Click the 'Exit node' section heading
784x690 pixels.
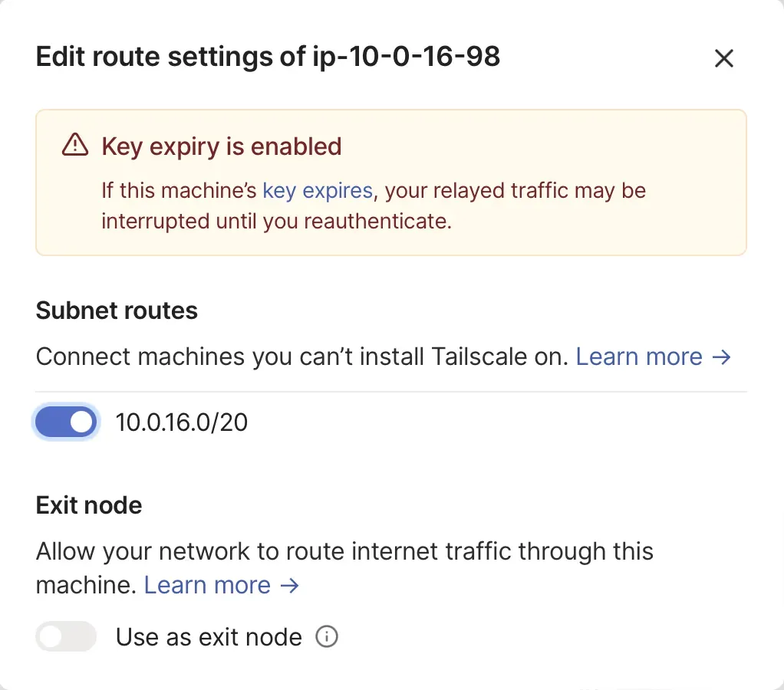click(x=89, y=505)
